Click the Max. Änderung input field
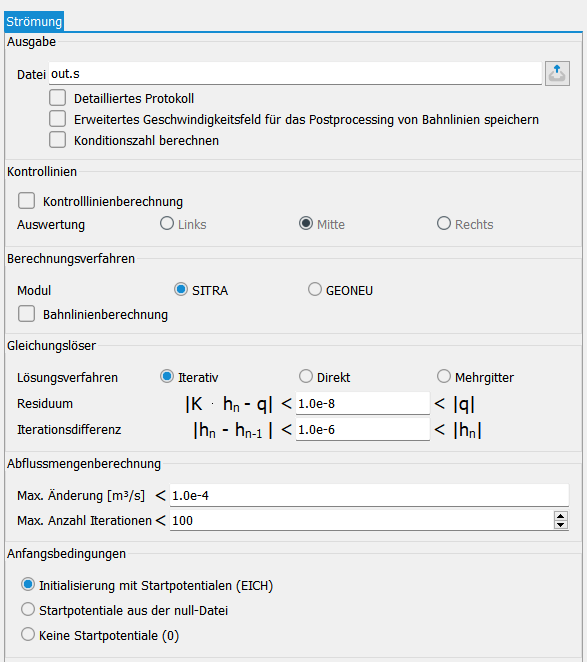The width and height of the screenshot is (587, 662). 369,495
